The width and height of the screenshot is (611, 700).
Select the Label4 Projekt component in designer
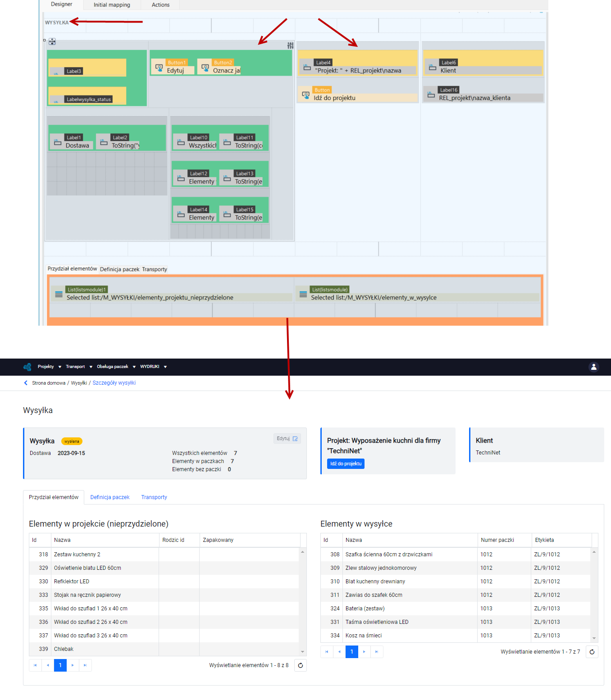358,67
